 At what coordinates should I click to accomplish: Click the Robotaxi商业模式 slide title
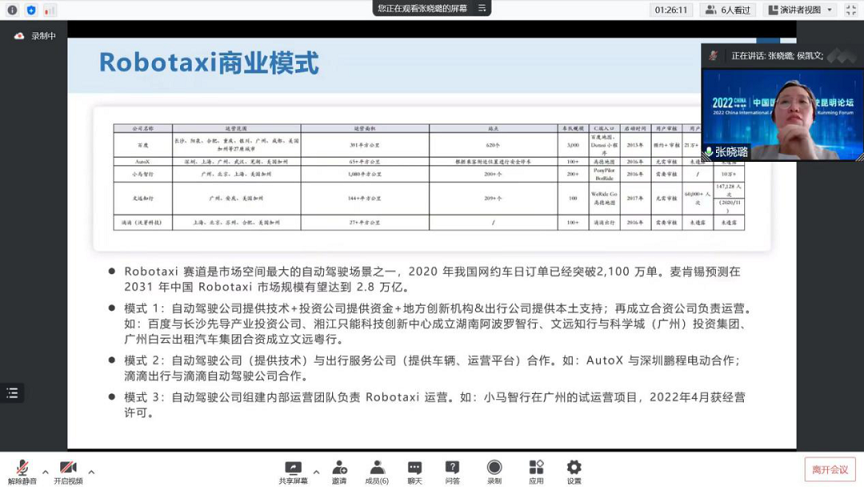click(209, 63)
